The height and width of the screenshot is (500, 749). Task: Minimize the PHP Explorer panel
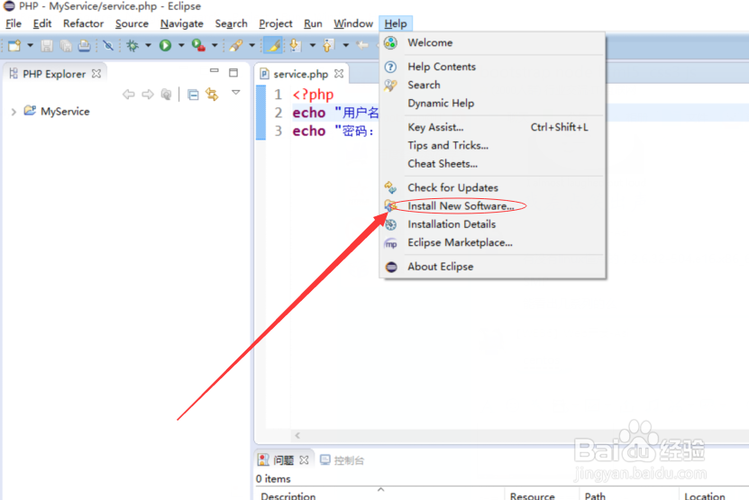(x=214, y=71)
